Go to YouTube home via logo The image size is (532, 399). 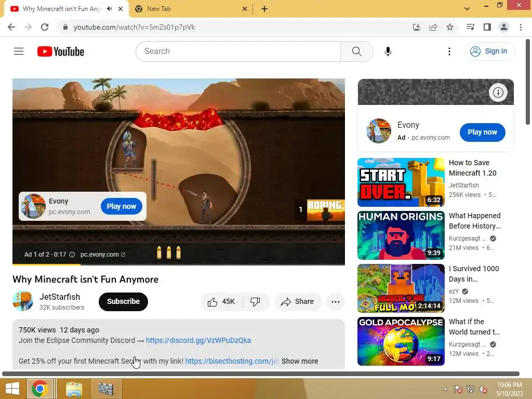click(x=61, y=51)
